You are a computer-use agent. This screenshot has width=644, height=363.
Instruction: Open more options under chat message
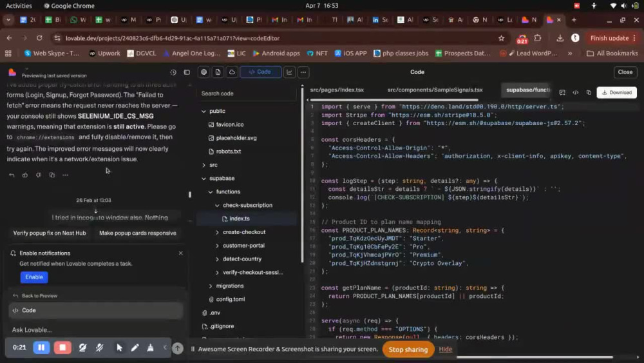pyautogui.click(x=65, y=175)
